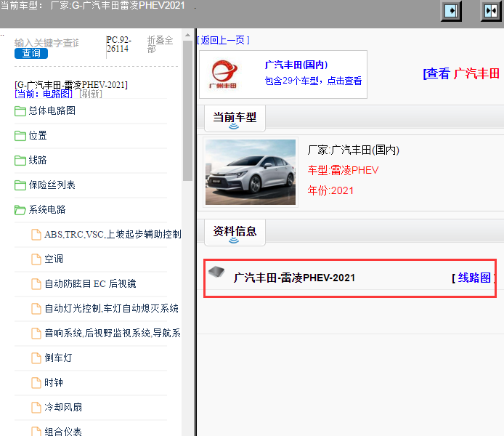Expand the 总体电路图 folder
The height and width of the screenshot is (436, 504).
(x=52, y=110)
